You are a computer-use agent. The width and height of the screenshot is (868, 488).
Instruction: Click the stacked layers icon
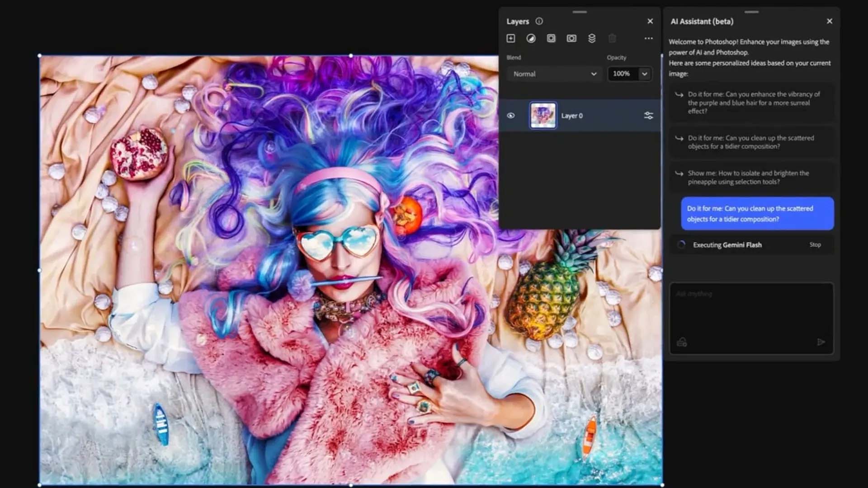point(592,38)
